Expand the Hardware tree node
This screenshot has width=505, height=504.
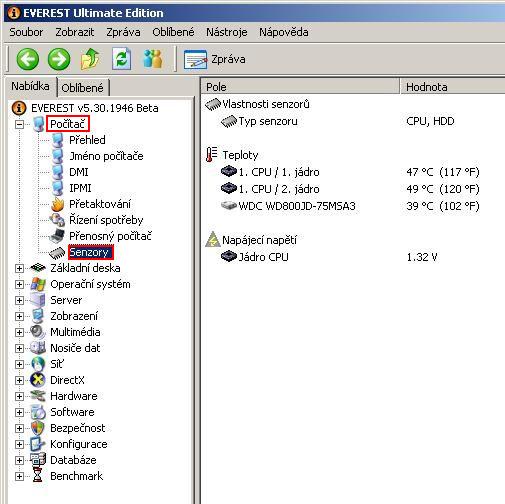point(19,396)
